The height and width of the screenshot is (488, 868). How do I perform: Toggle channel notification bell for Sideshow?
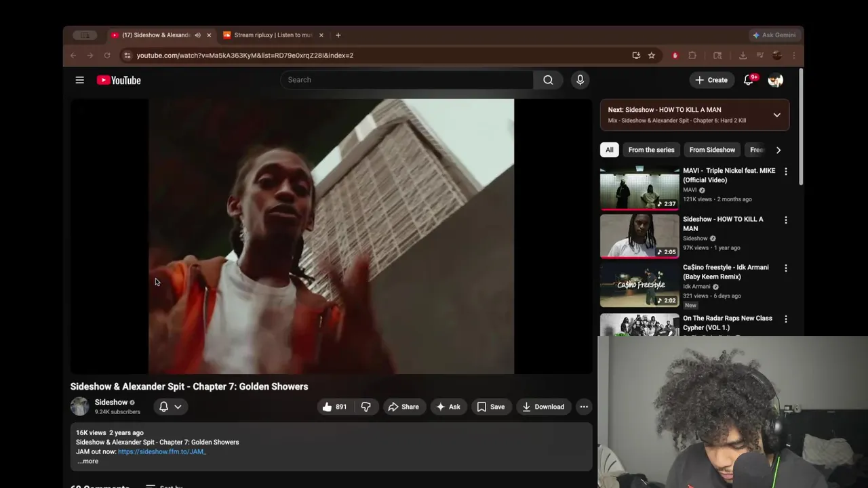163,407
